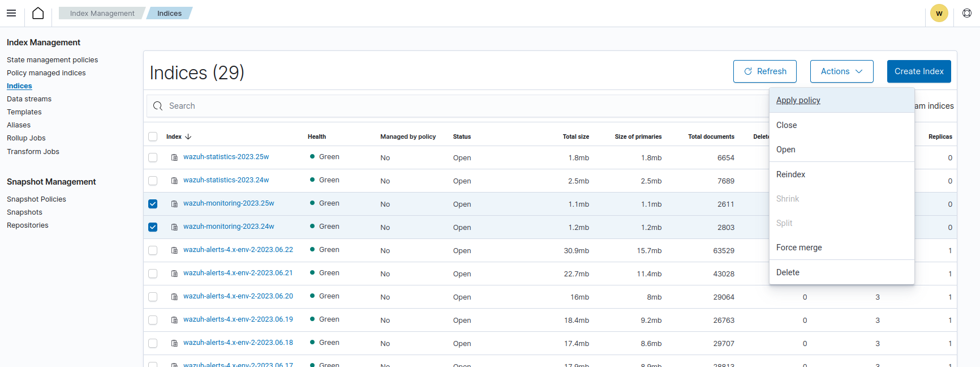Sort by Replicas column header
The width and height of the screenshot is (980, 367).
click(940, 136)
